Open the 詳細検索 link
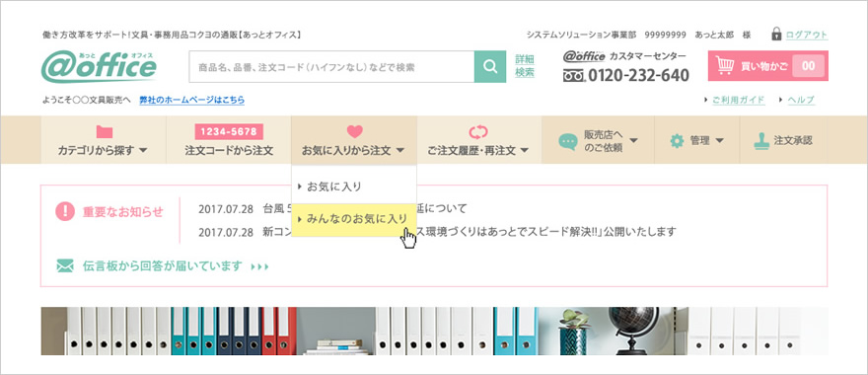The image size is (868, 375). tap(525, 66)
